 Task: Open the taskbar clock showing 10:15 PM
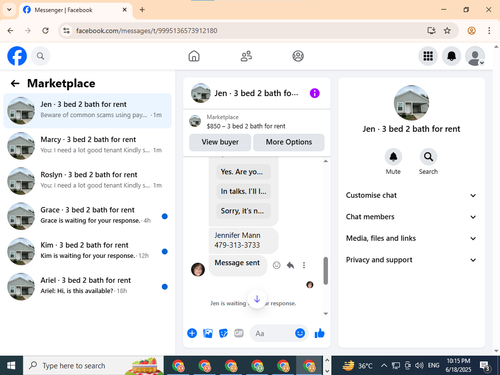pos(458,366)
